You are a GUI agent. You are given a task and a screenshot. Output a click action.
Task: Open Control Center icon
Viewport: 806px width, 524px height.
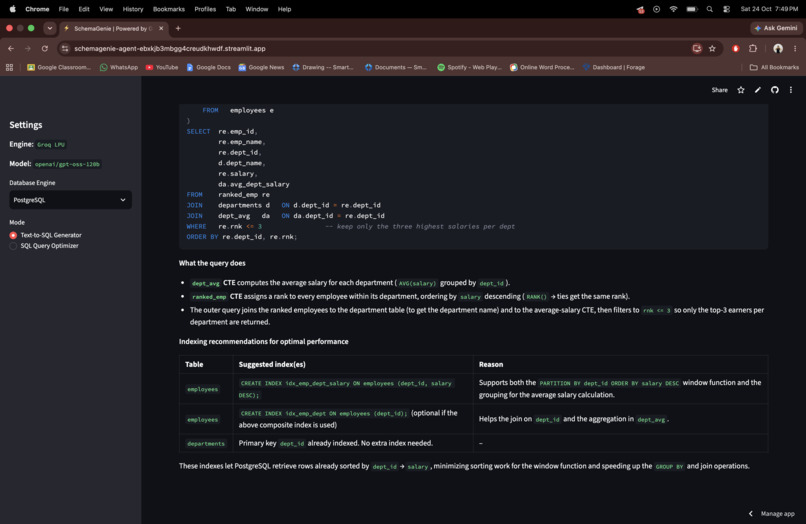[726, 9]
